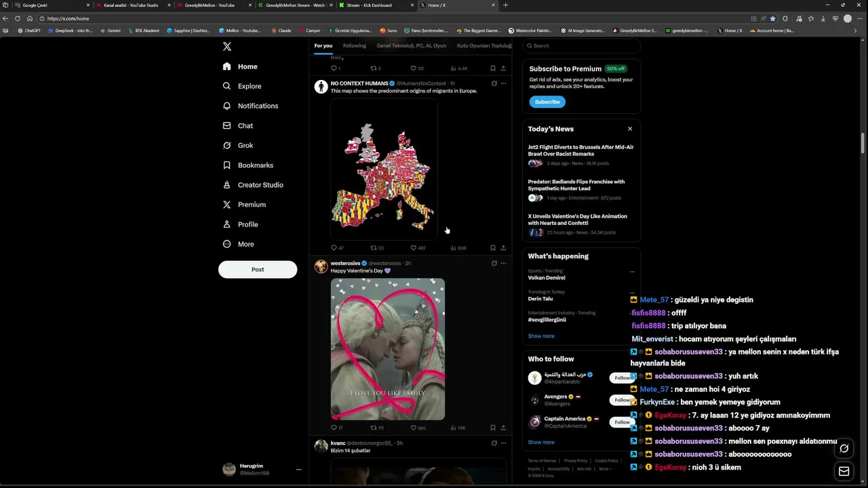Open #sevgililergünü trending hashtag
868x488 pixels.
[547, 320]
